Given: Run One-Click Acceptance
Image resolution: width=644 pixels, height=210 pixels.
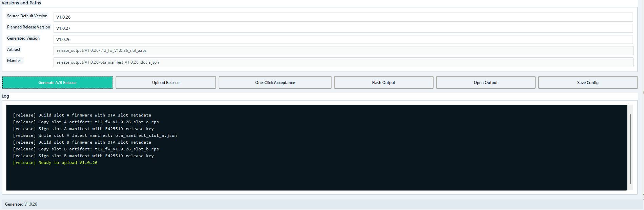Looking at the screenshot, I should pyautogui.click(x=275, y=83).
